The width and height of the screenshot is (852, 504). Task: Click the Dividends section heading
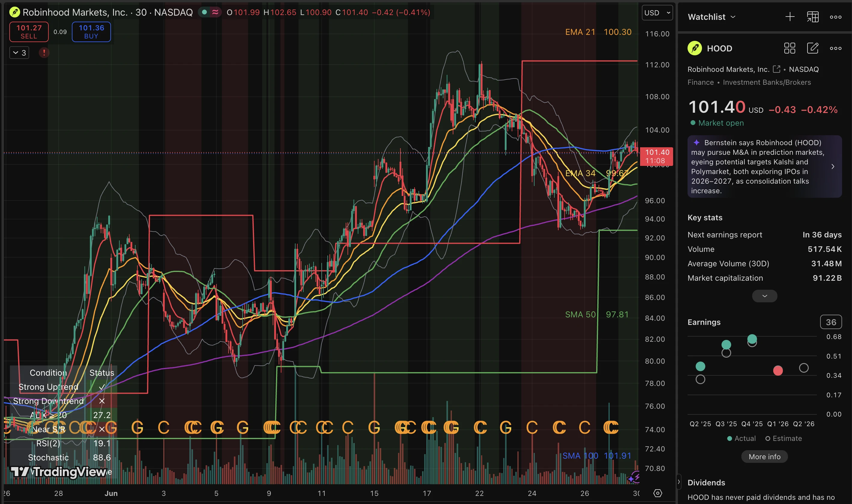706,483
